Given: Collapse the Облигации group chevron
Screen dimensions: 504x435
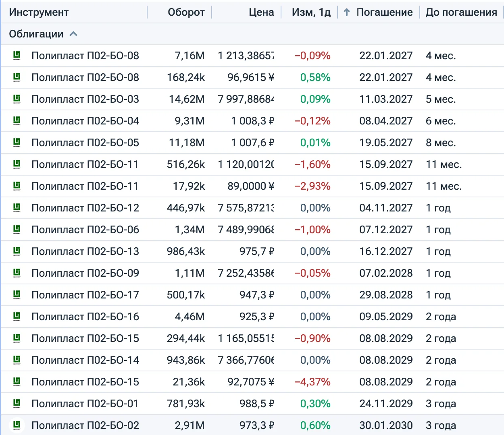Looking at the screenshot, I should 73,34.
